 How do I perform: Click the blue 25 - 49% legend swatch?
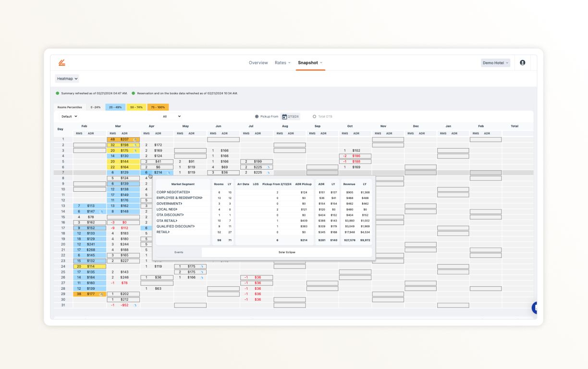[x=115, y=107]
